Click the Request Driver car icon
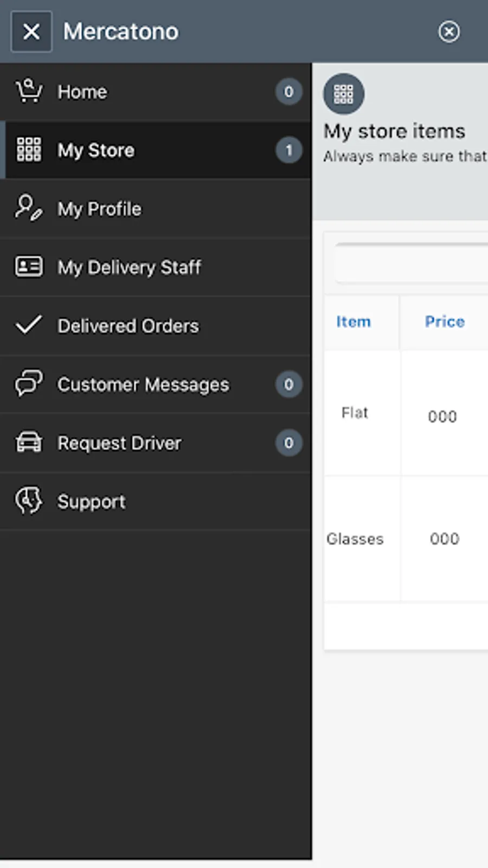The width and height of the screenshot is (488, 868). tap(29, 442)
